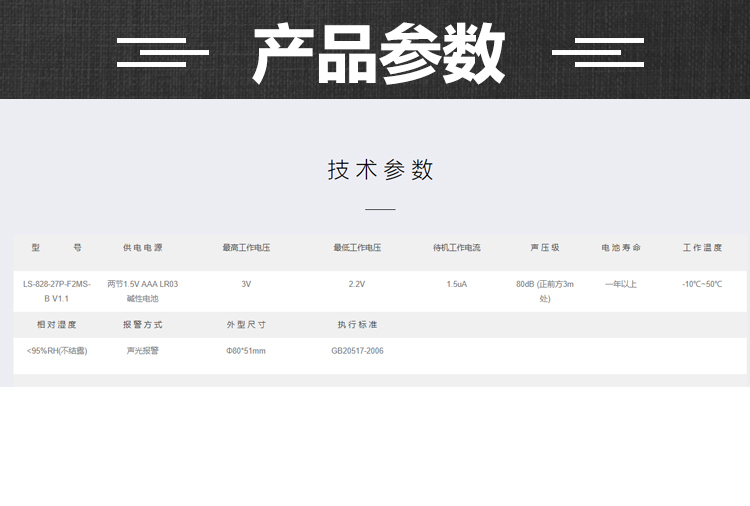Click the 产品参数 banner title
This screenshot has height=506, width=750.
pyautogui.click(x=378, y=53)
